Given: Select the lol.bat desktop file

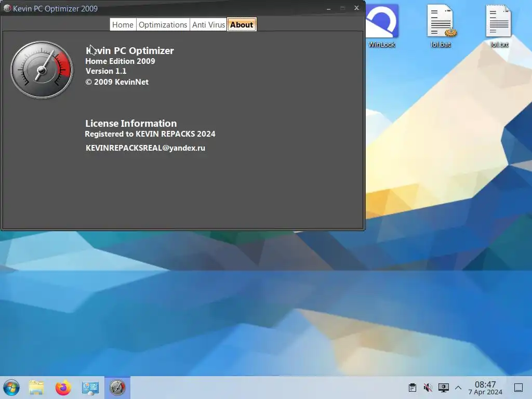Looking at the screenshot, I should tap(441, 26).
